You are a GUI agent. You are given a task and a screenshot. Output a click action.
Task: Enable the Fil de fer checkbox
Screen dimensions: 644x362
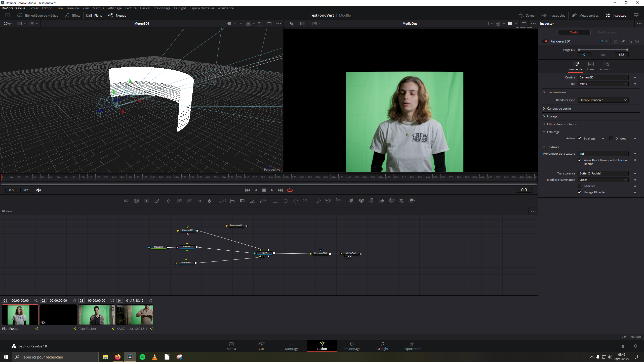click(580, 186)
